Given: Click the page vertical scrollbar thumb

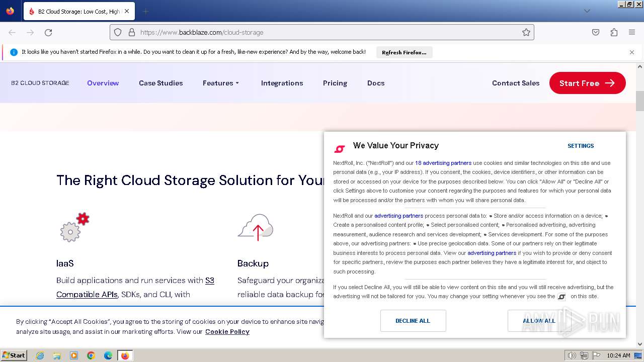Looking at the screenshot, I should pyautogui.click(x=640, y=101).
